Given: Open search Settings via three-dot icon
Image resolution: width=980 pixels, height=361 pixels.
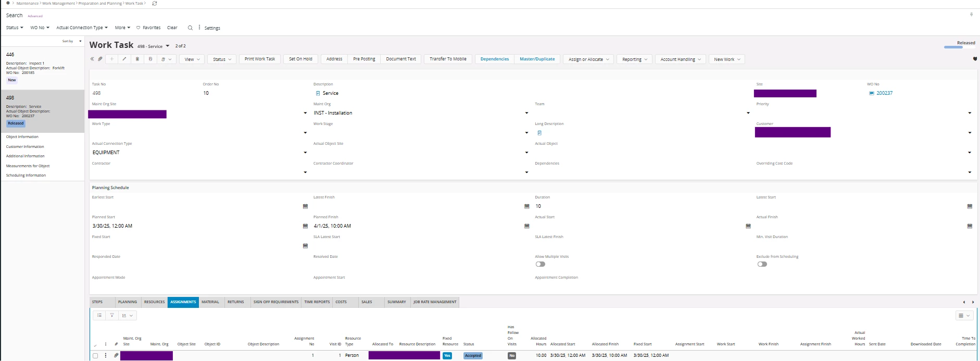Looking at the screenshot, I should coord(199,27).
